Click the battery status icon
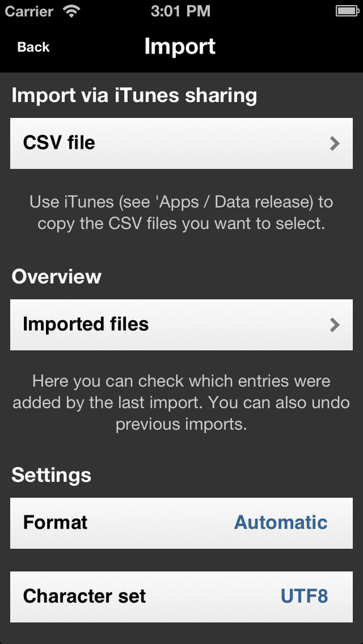Viewport: 363px width, 644px height. [347, 11]
